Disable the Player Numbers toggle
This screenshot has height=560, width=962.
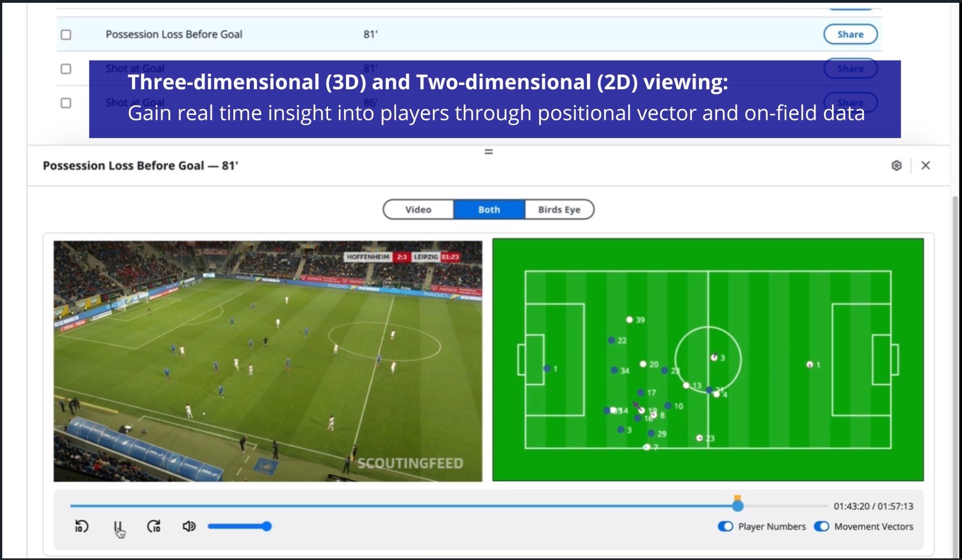pyautogui.click(x=725, y=527)
